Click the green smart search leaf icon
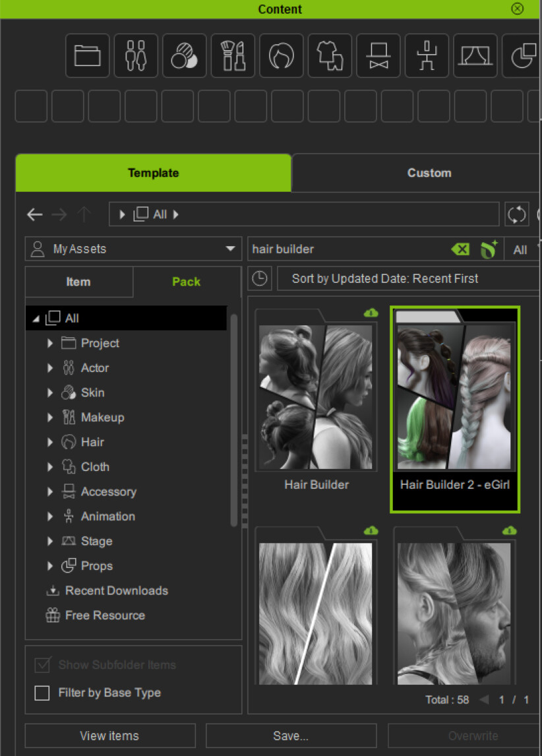The height and width of the screenshot is (756, 542). click(489, 249)
